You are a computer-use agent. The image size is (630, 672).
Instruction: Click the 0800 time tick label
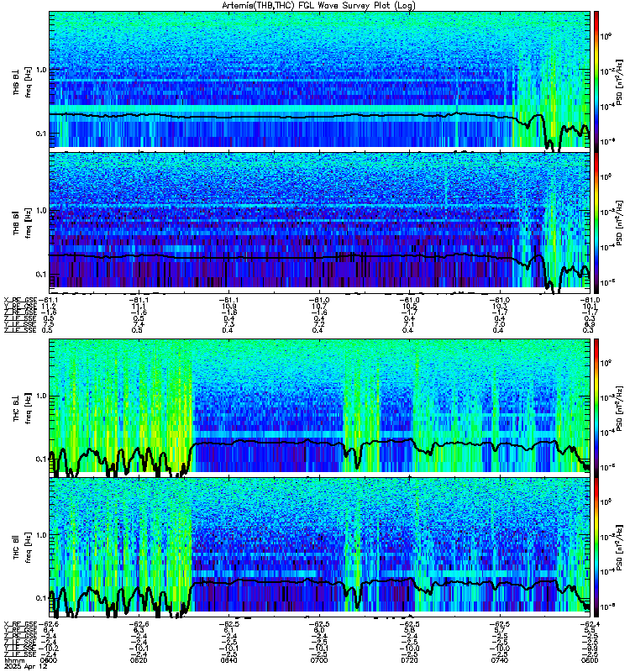pyautogui.click(x=590, y=660)
